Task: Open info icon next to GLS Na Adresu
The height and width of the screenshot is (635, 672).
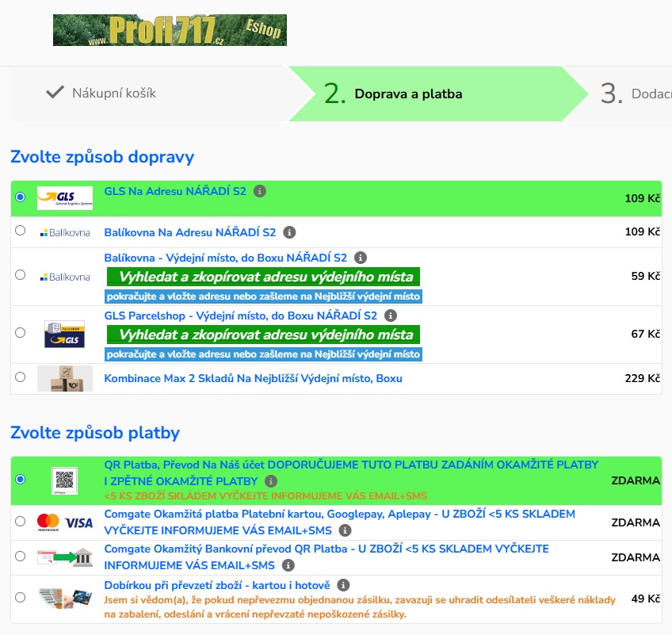Action: point(260,191)
